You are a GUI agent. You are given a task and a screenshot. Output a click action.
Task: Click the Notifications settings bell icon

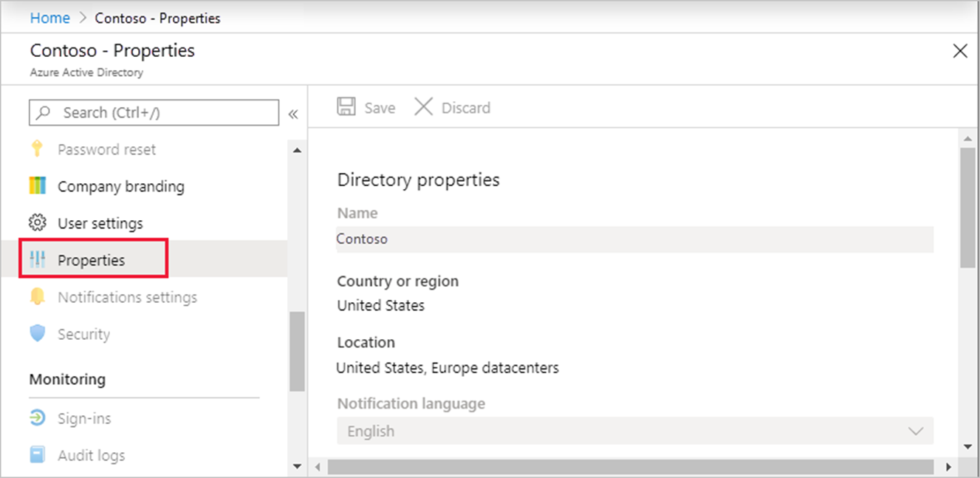(37, 297)
